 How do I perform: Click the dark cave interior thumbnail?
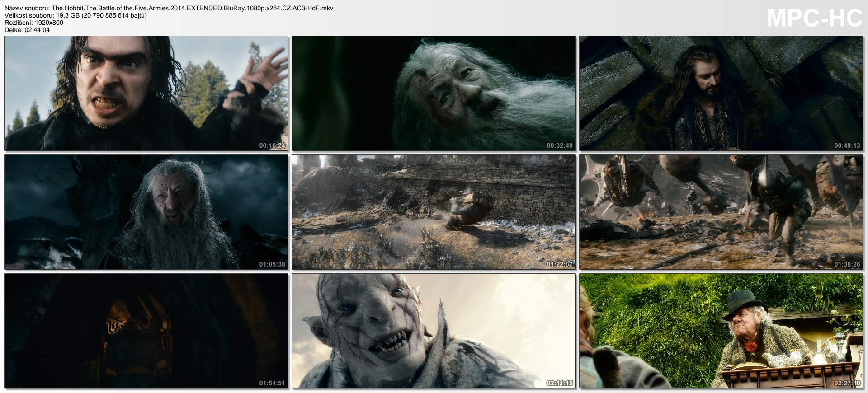pos(146,331)
